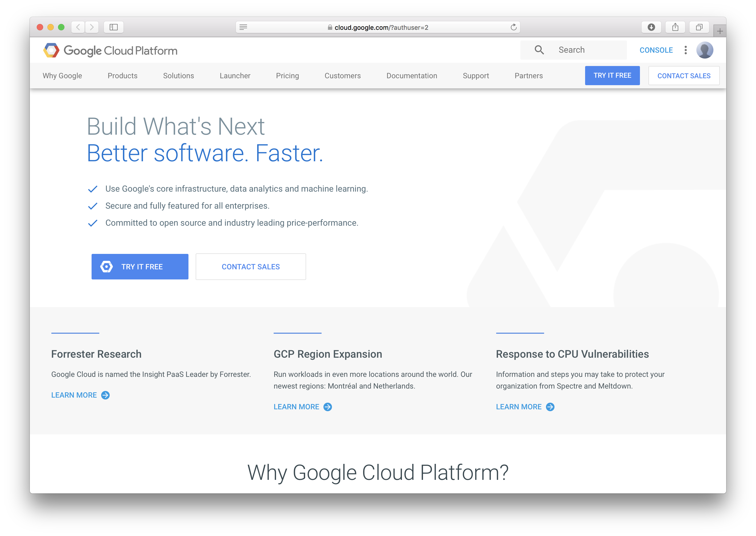This screenshot has height=536, width=756.
Task: Click the user account avatar
Action: pyautogui.click(x=705, y=50)
